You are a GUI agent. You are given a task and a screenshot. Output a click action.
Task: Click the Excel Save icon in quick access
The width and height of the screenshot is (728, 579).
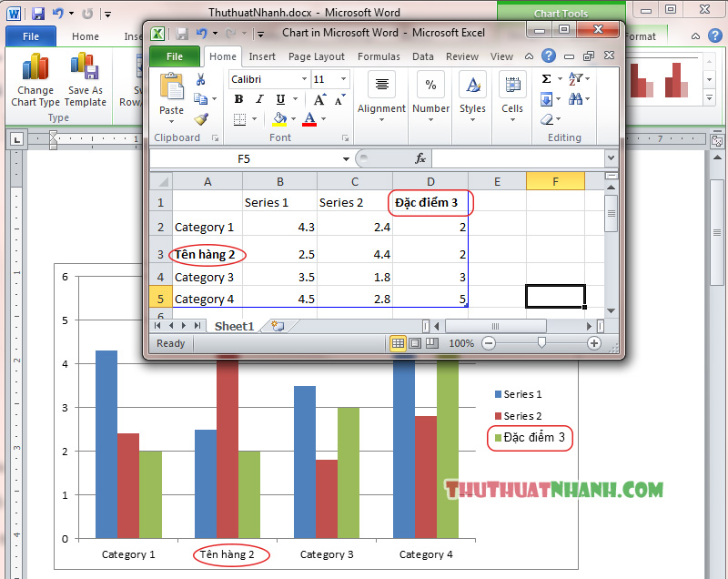[x=182, y=34]
